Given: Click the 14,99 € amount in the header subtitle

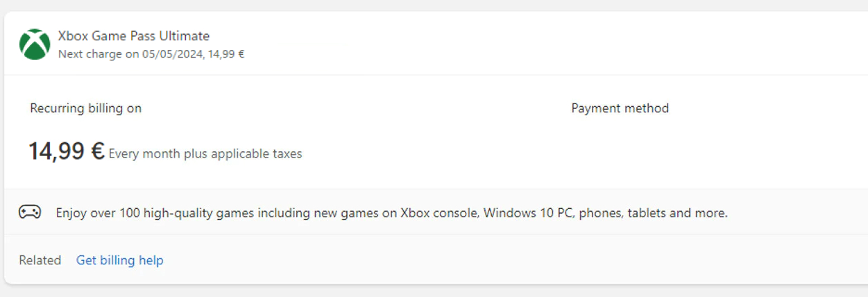Looking at the screenshot, I should (x=226, y=53).
